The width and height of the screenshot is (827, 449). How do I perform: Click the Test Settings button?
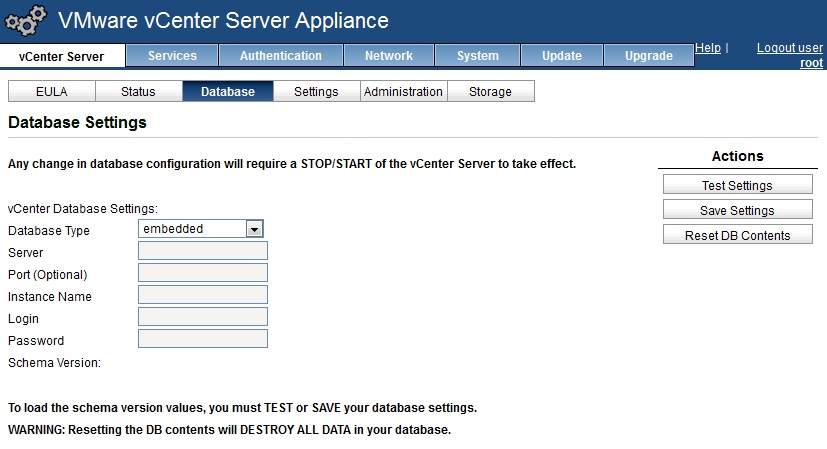(737, 185)
